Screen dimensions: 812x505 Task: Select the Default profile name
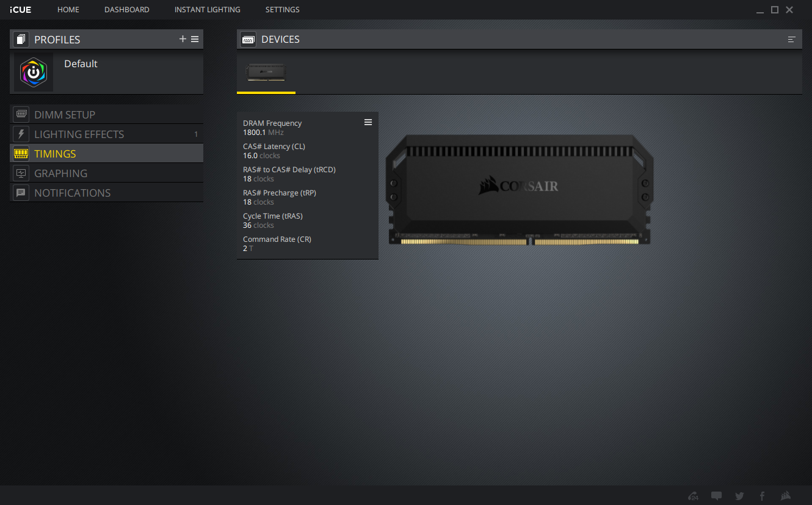coord(81,64)
